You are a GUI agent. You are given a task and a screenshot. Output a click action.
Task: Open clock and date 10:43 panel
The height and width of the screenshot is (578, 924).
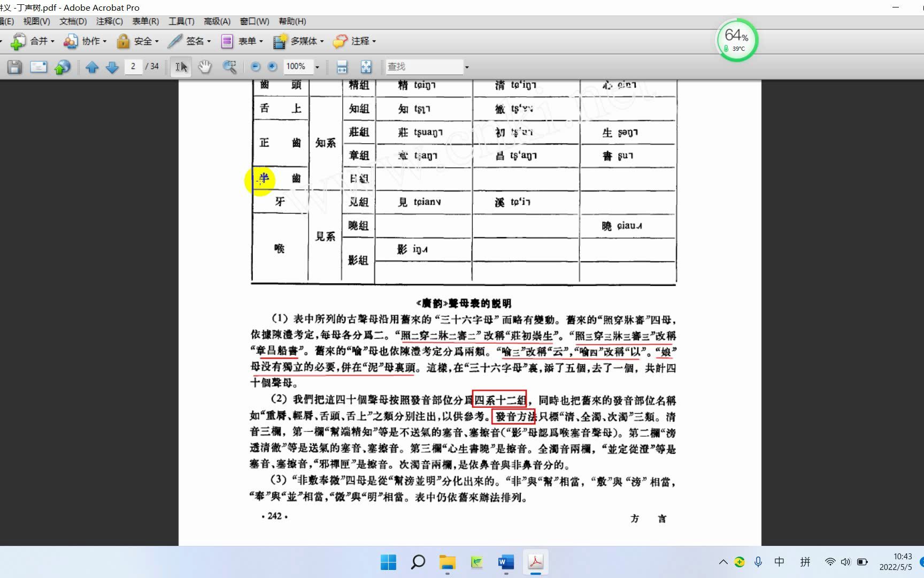[x=896, y=562]
